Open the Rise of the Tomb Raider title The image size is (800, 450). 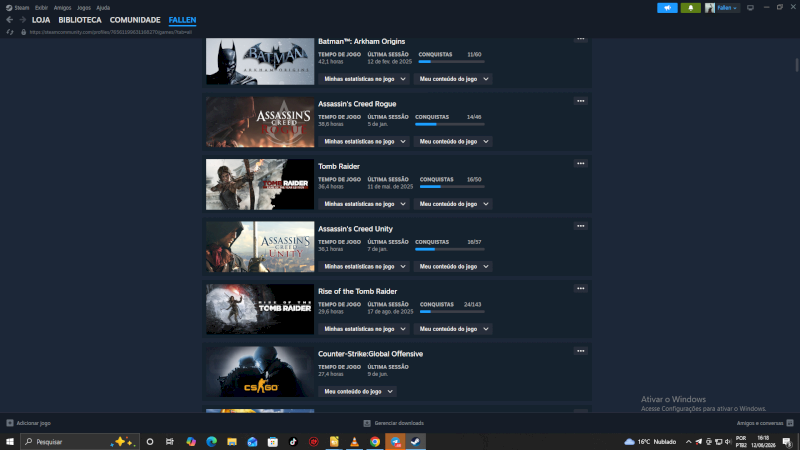(357, 291)
